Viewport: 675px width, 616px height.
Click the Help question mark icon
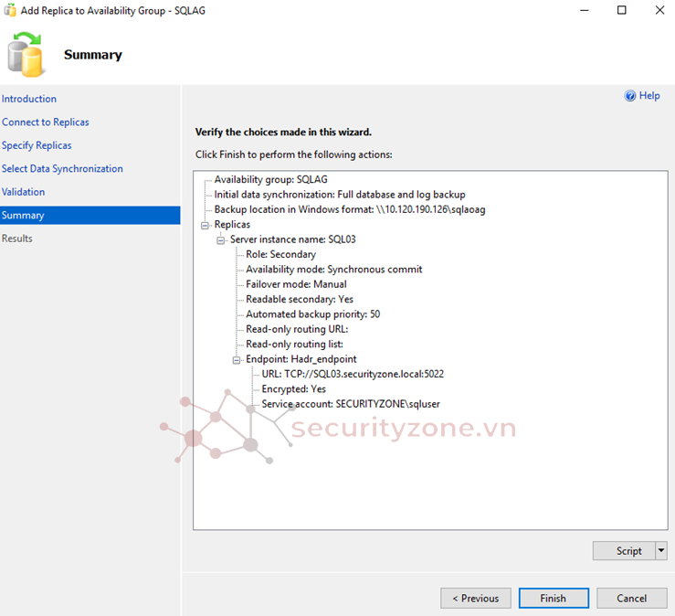pyautogui.click(x=629, y=96)
